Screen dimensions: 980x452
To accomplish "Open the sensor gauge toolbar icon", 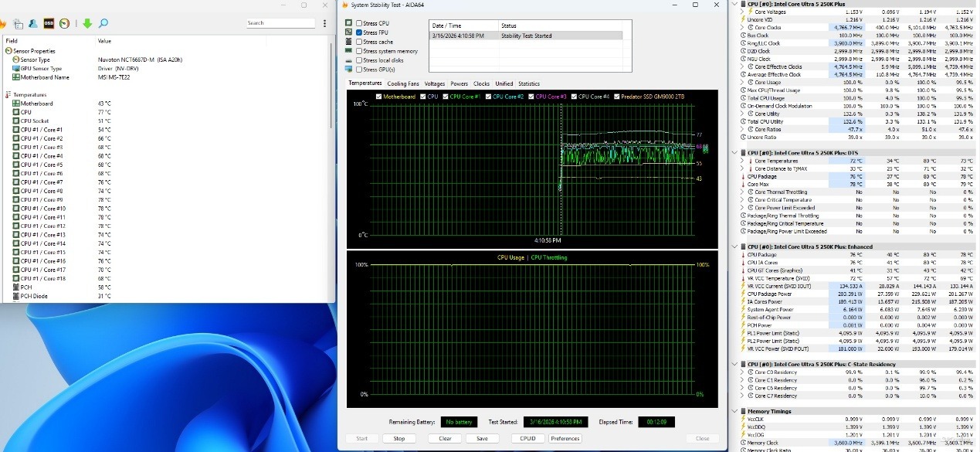I will click(64, 24).
